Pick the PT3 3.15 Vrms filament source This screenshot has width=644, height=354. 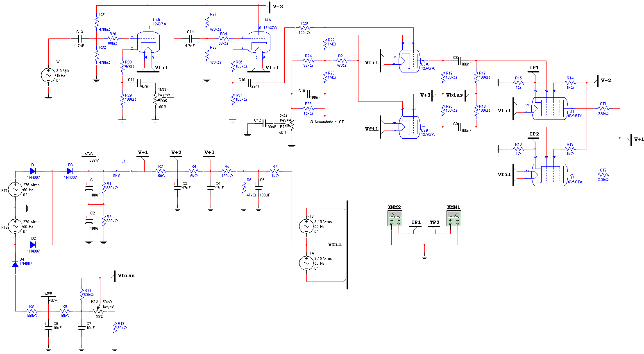(x=306, y=226)
